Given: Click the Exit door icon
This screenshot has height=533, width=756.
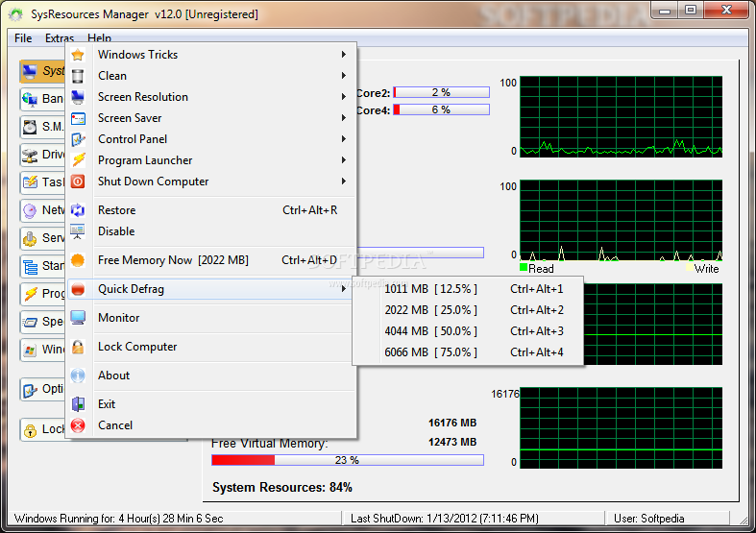Looking at the screenshot, I should coord(78,404).
